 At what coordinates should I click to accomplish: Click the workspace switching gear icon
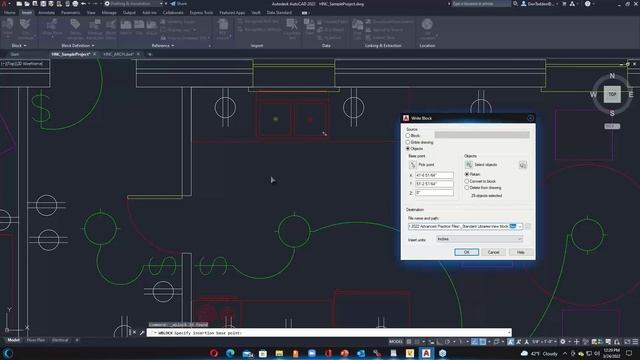click(563, 342)
